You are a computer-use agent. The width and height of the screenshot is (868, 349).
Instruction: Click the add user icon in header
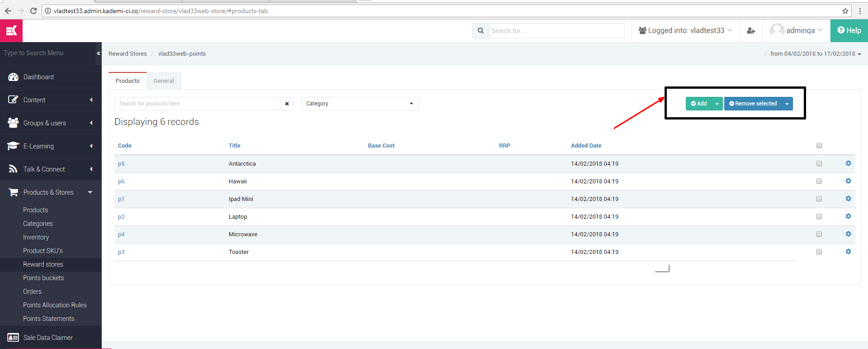tap(751, 31)
